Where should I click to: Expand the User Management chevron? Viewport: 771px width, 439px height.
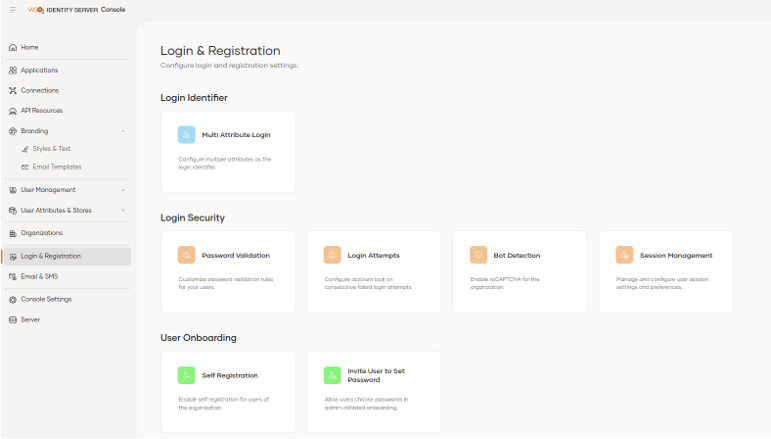click(123, 190)
